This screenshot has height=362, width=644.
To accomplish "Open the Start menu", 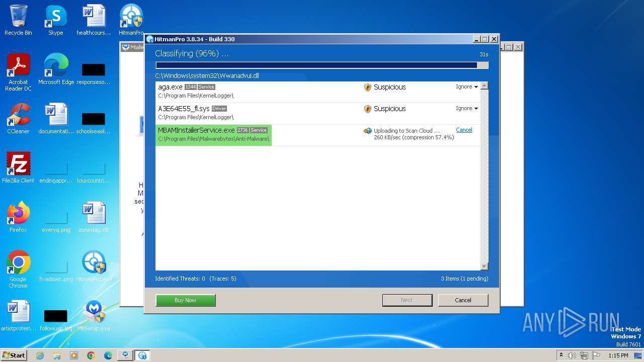I will click(14, 355).
